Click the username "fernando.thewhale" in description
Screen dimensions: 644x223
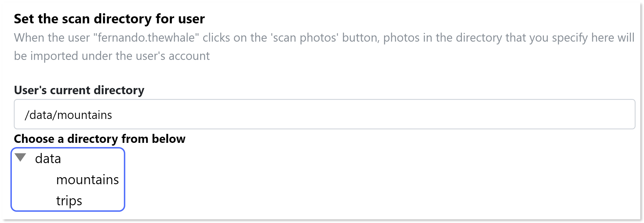click(x=146, y=38)
